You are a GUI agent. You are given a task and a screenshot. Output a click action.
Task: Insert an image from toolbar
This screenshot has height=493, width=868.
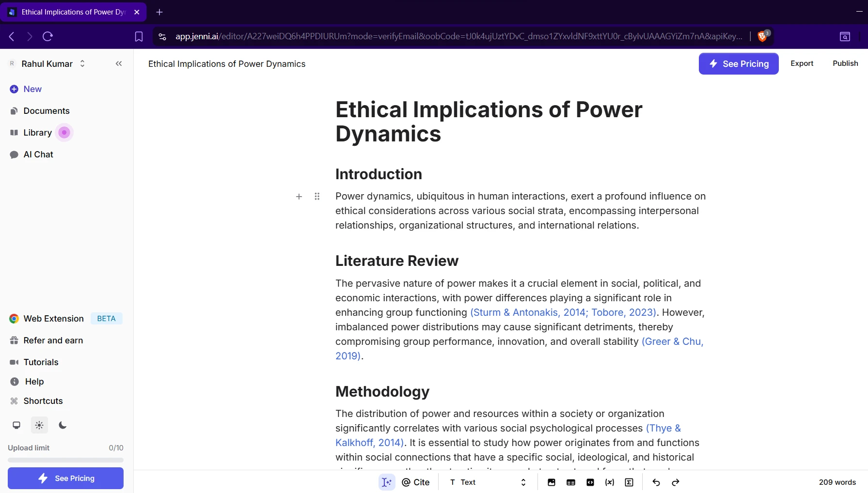552,482
